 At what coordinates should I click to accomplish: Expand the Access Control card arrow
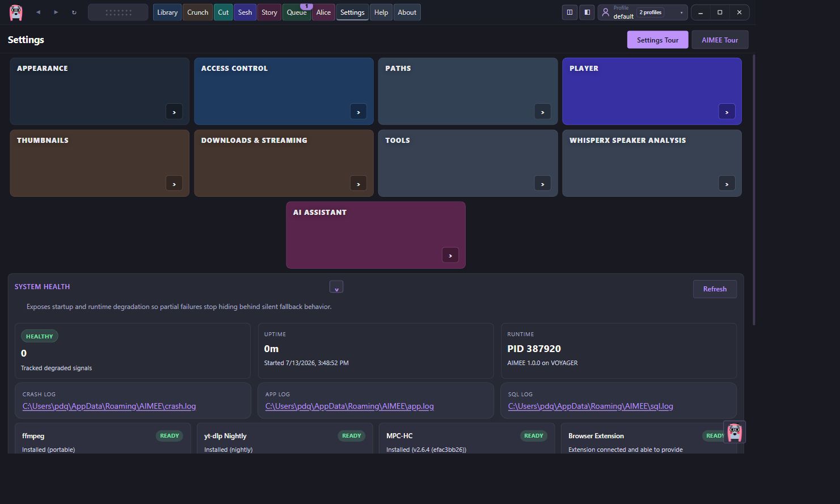[358, 112]
